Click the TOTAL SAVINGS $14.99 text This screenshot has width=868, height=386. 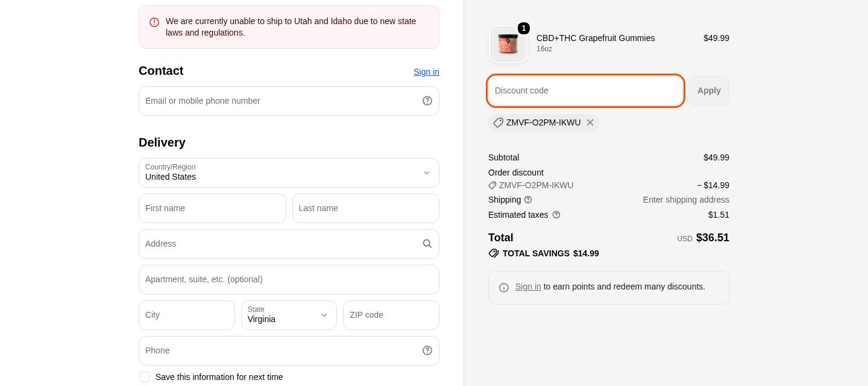click(551, 253)
